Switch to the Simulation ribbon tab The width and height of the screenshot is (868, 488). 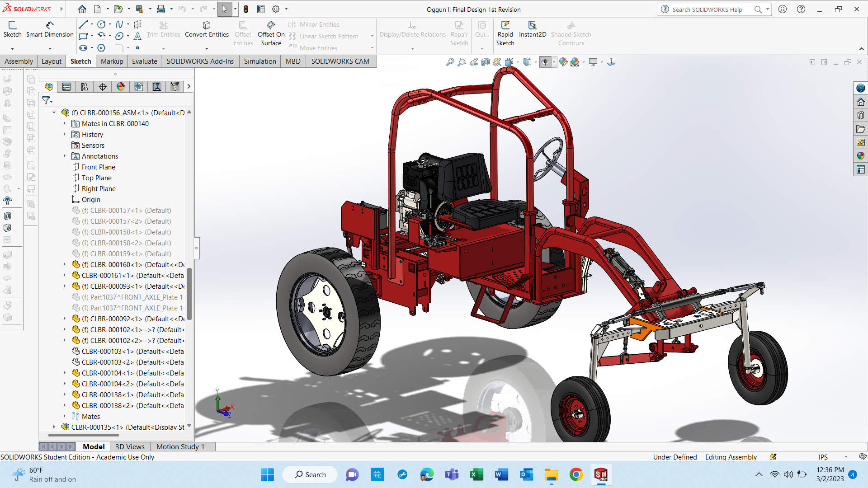click(x=260, y=61)
